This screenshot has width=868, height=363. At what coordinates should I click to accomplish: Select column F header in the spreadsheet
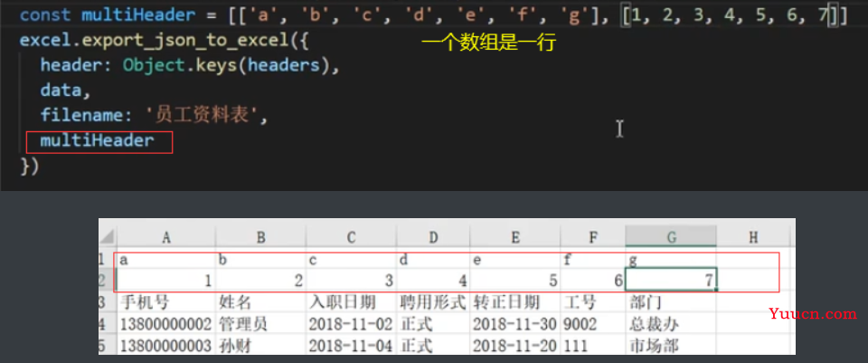tap(593, 238)
